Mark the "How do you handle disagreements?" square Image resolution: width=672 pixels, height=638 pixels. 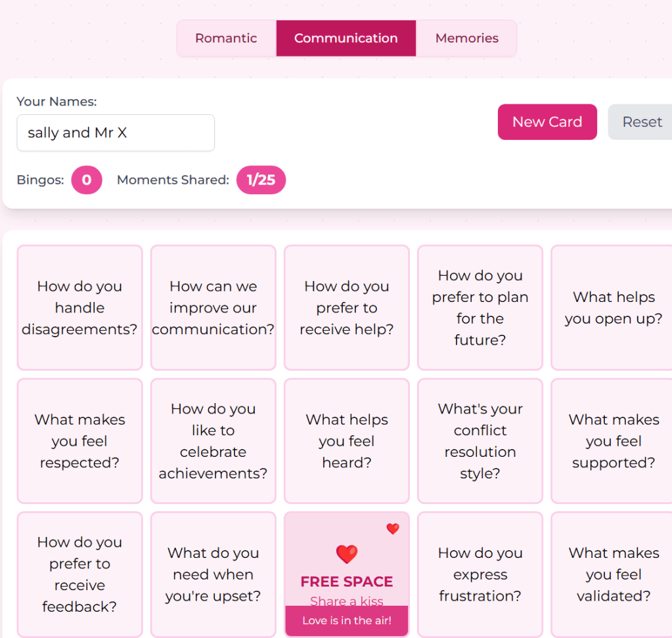[79, 308]
